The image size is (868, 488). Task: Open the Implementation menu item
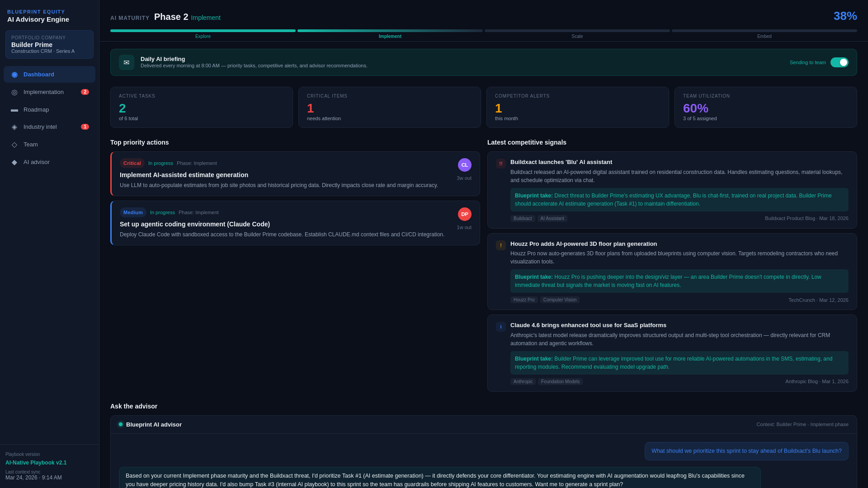[x=50, y=92]
